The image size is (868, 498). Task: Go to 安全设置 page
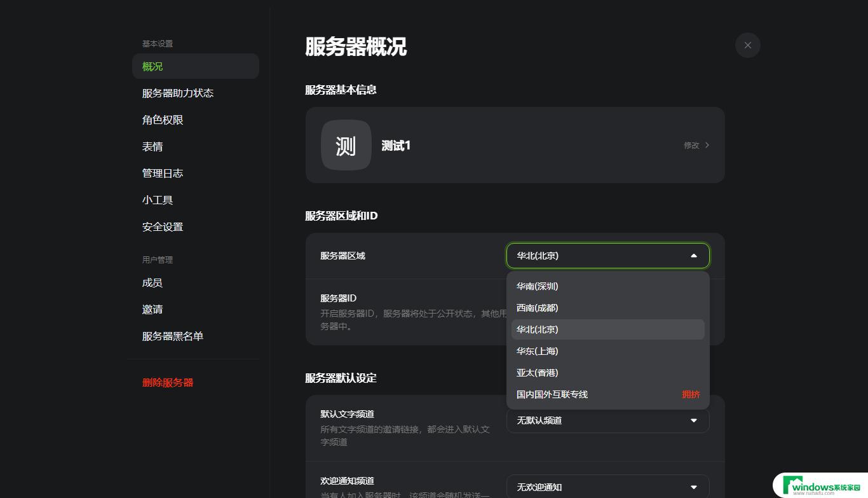pyautogui.click(x=196, y=226)
